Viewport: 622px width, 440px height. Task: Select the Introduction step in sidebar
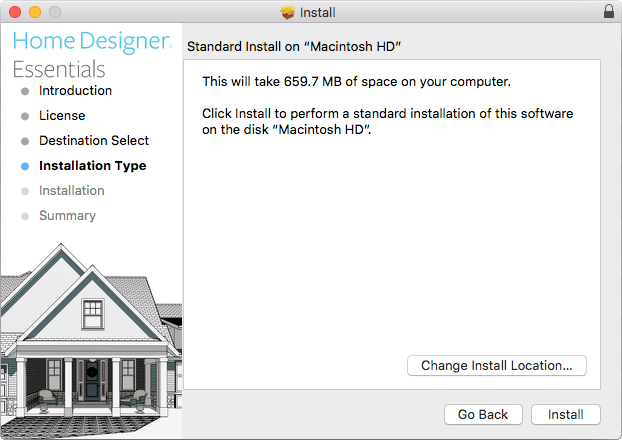(75, 91)
